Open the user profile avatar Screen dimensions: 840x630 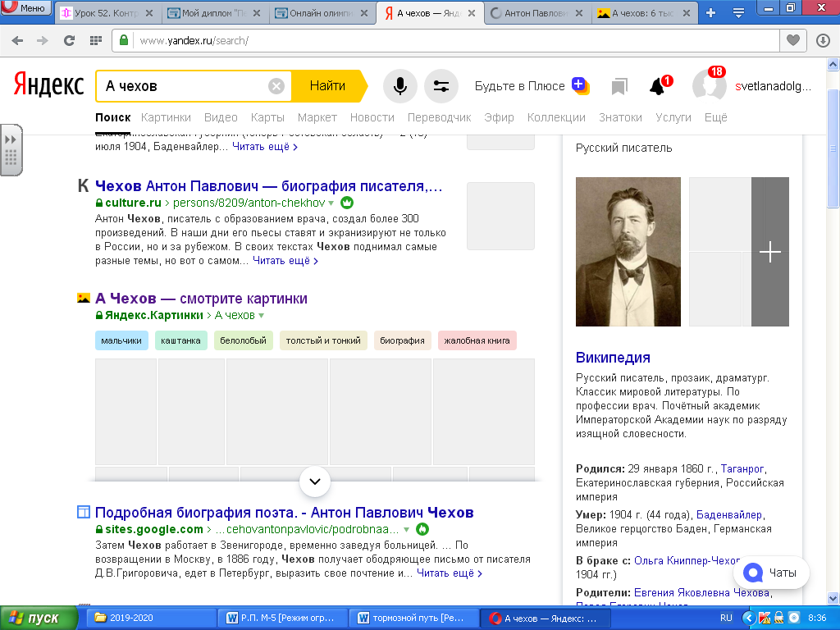(709, 85)
